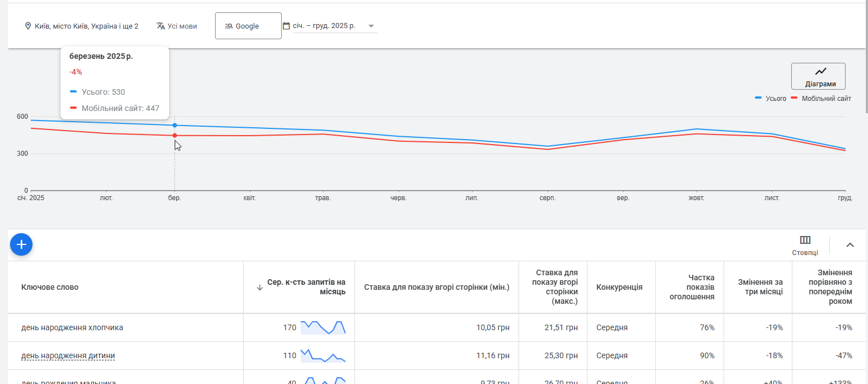Sort by Ключове слово column header
This screenshot has height=384, width=868.
pos(50,287)
